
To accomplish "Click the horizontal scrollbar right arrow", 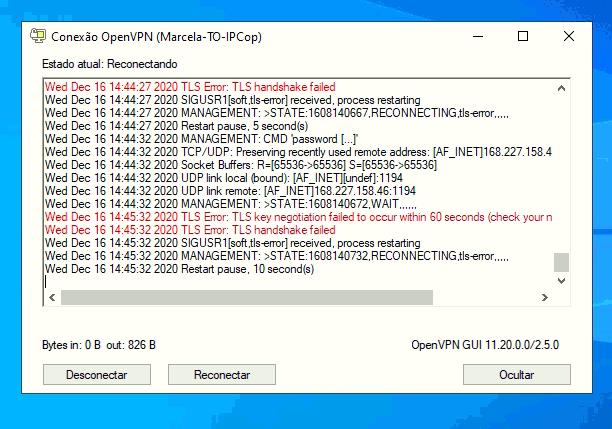I will pos(545,298).
